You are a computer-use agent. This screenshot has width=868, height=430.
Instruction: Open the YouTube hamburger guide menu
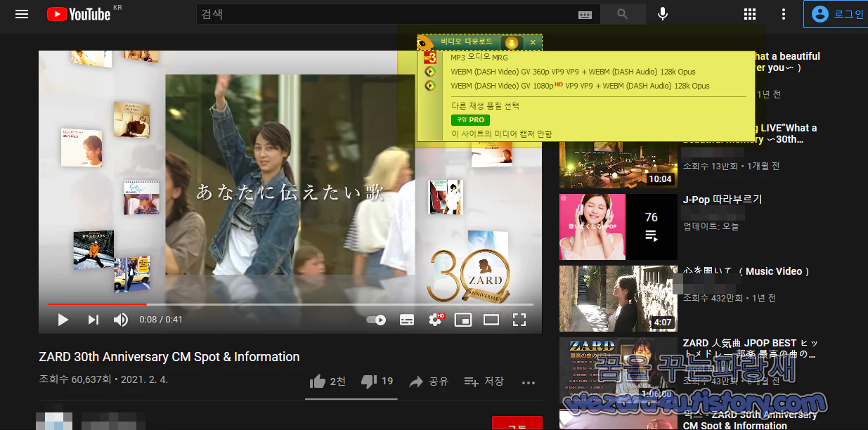coord(22,14)
